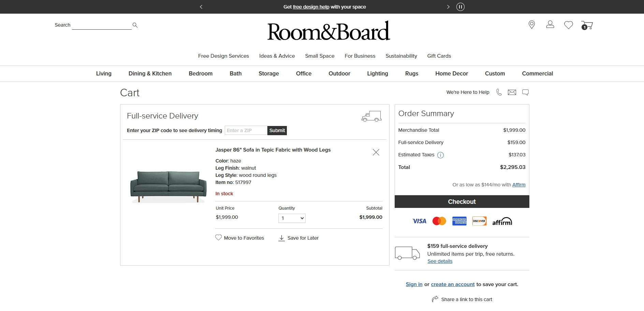
Task: Click the Estimated Taxes info icon
Action: 441,155
